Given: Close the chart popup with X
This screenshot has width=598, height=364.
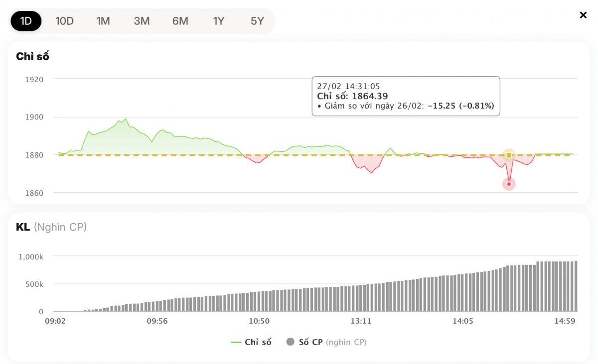Looking at the screenshot, I should tap(583, 15).
